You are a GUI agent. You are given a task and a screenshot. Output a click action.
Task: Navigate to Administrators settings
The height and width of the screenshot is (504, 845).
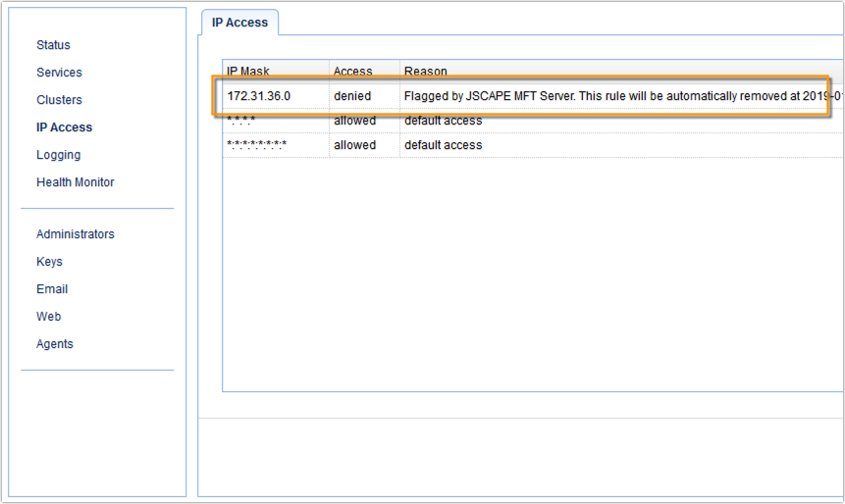click(x=75, y=234)
